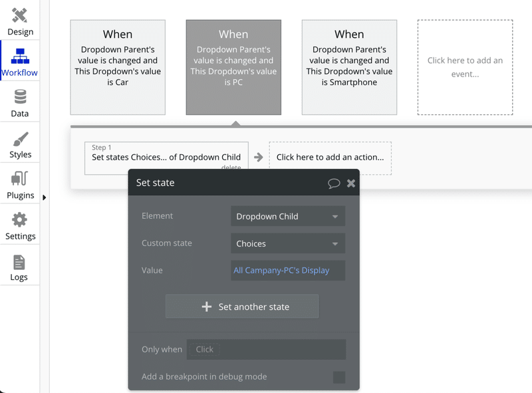Close the Set state panel
The width and height of the screenshot is (532, 393).
click(351, 184)
